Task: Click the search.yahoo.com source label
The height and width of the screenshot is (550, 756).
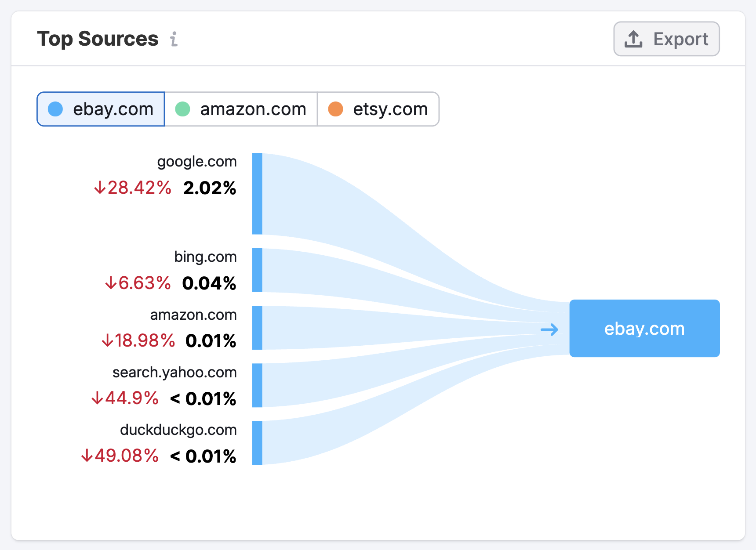Action: tap(174, 373)
